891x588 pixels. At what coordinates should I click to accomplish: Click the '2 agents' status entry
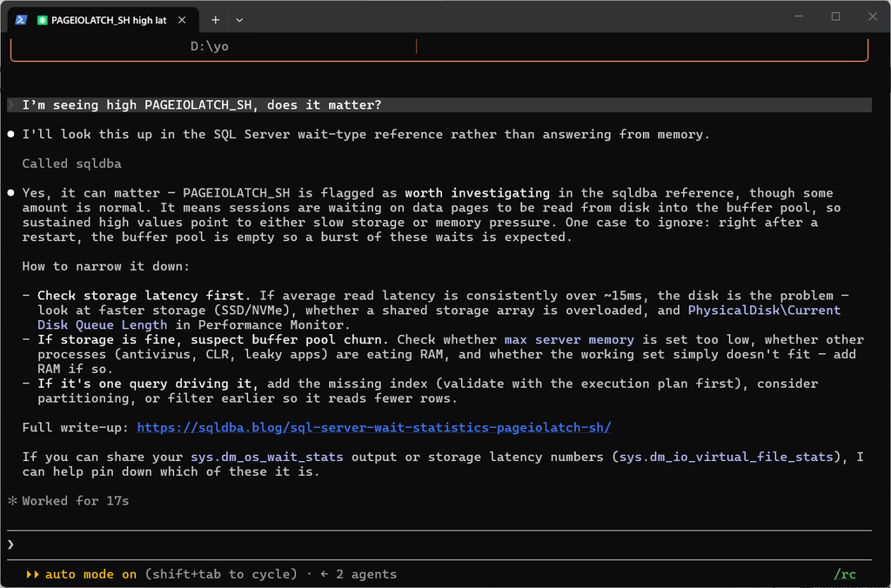[366, 574]
